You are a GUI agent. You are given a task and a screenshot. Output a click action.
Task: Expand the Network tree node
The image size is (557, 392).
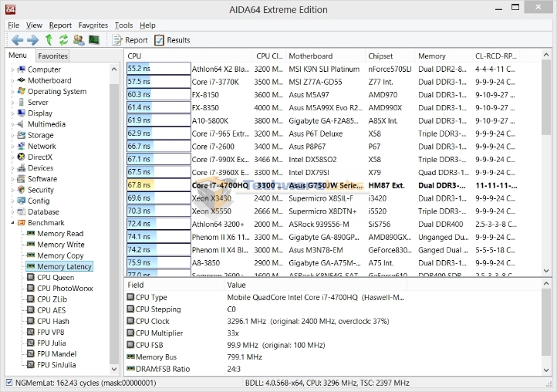pos(12,147)
